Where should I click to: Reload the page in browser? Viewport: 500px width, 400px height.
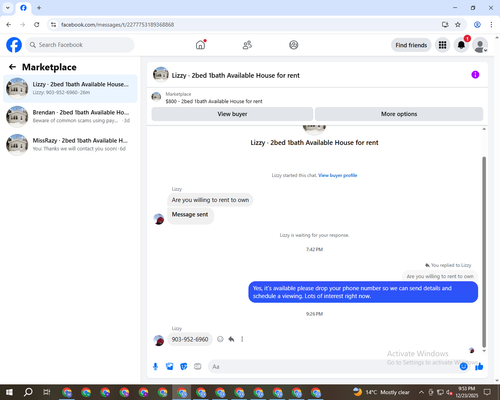click(37, 25)
